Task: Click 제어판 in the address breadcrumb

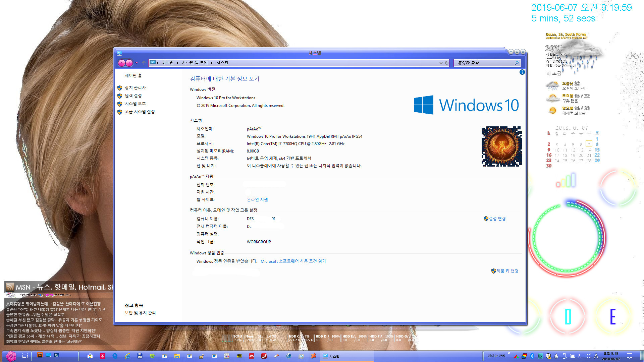Action: click(x=168, y=63)
